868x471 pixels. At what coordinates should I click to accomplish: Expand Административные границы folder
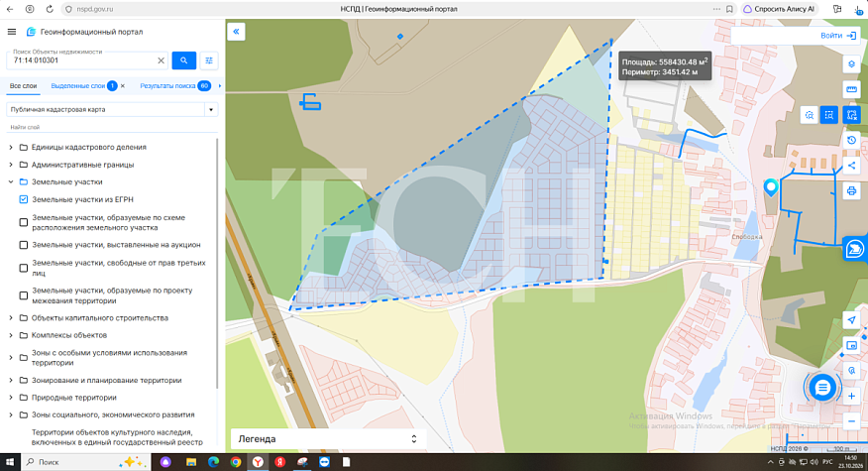coord(11,165)
